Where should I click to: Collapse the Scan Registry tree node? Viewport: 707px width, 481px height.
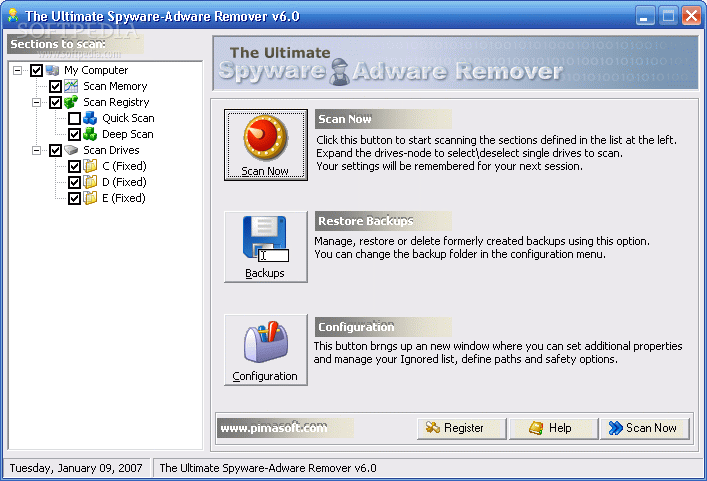[37, 102]
